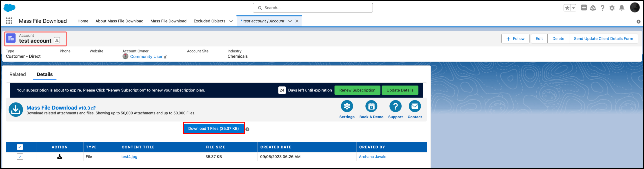Click the Chemicals industry value

click(238, 56)
